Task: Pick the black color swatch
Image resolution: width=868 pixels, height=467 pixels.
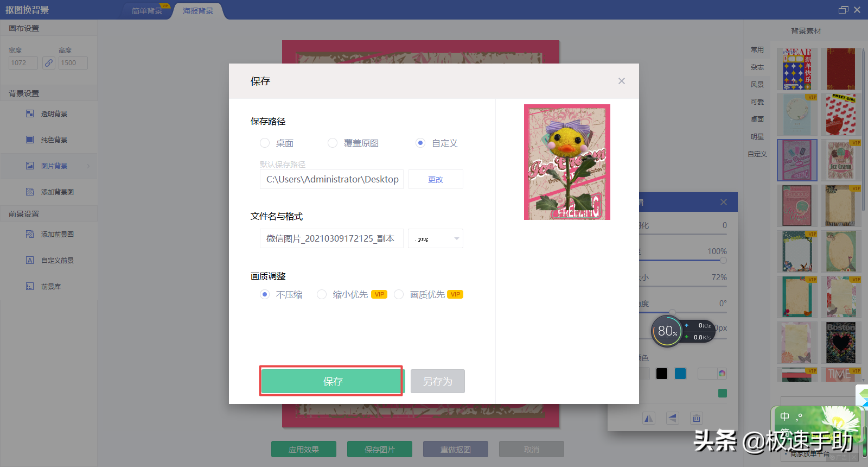Action: tap(662, 374)
